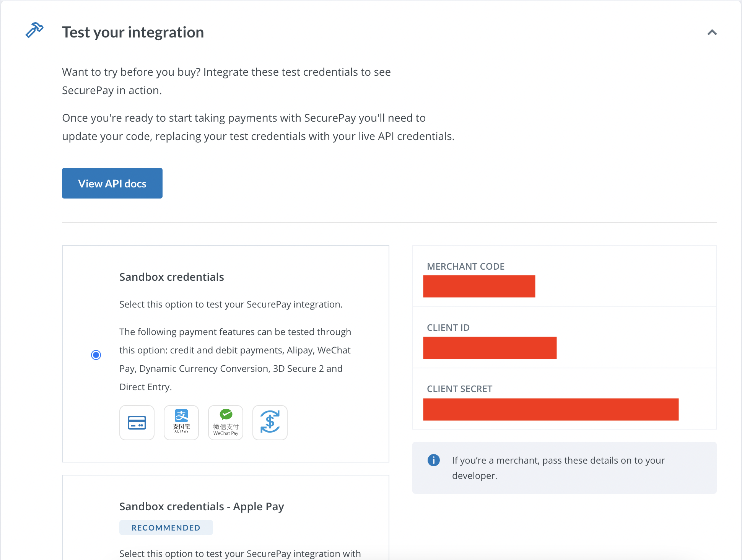Click the Test your integration title

click(133, 32)
